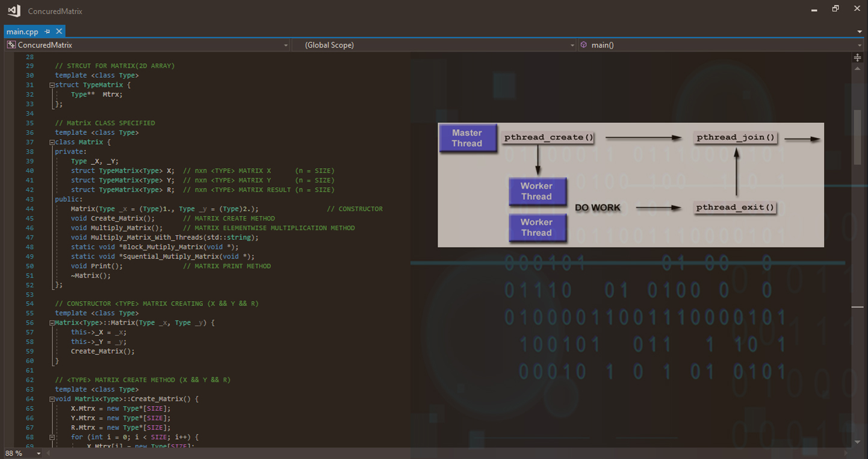Click the purple cube icon beside main()
The image size is (868, 459).
(584, 45)
